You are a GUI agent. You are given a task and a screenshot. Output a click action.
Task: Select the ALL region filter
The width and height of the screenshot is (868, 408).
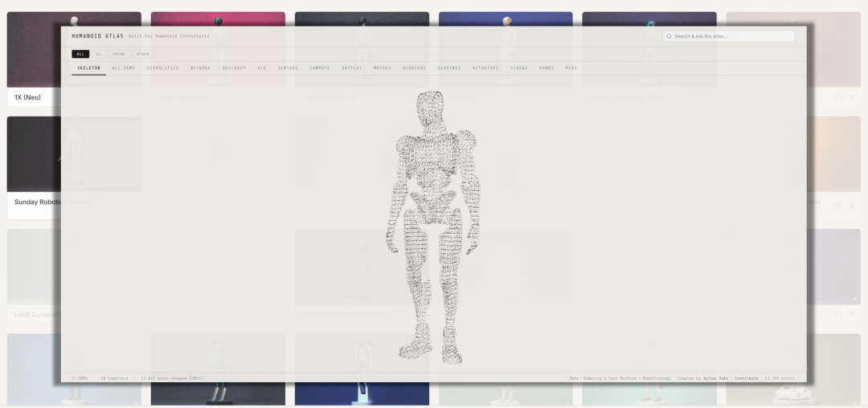click(80, 54)
